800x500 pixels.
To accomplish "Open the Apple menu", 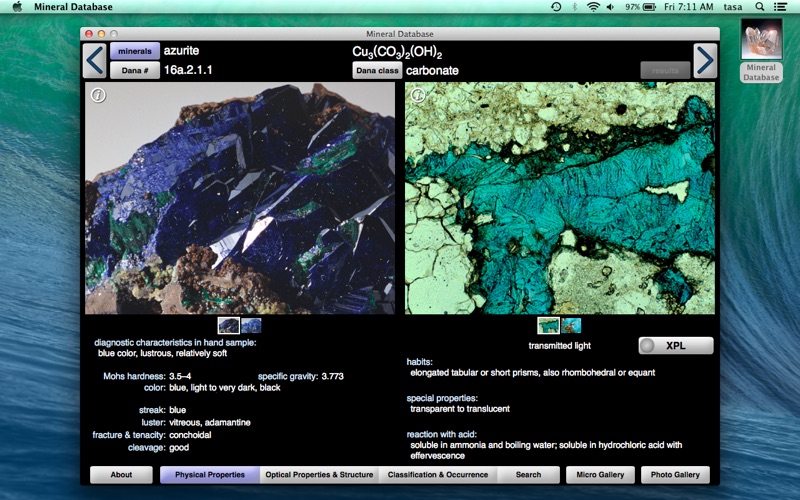I will pos(17,7).
